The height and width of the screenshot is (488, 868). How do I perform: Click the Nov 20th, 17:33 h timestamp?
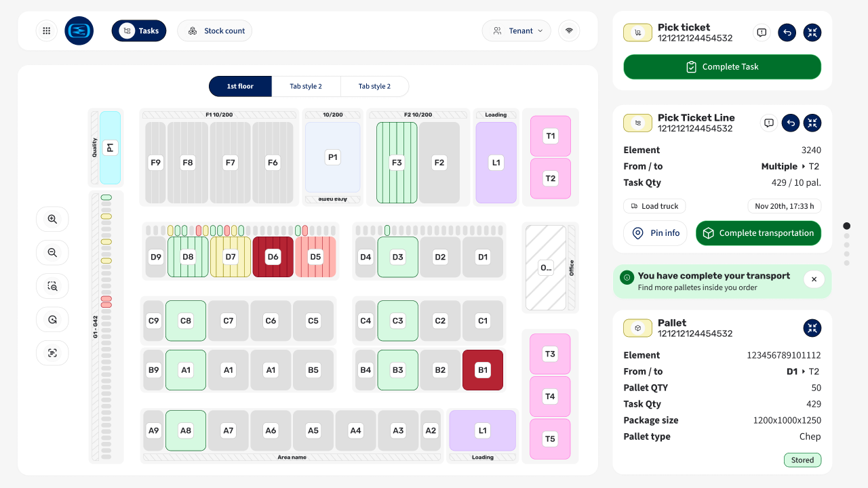(784, 206)
